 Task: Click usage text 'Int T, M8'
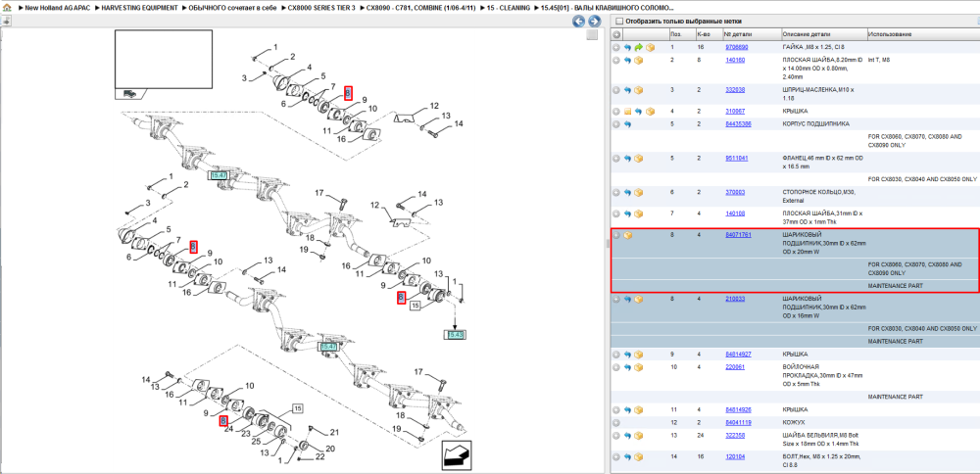[879, 61]
